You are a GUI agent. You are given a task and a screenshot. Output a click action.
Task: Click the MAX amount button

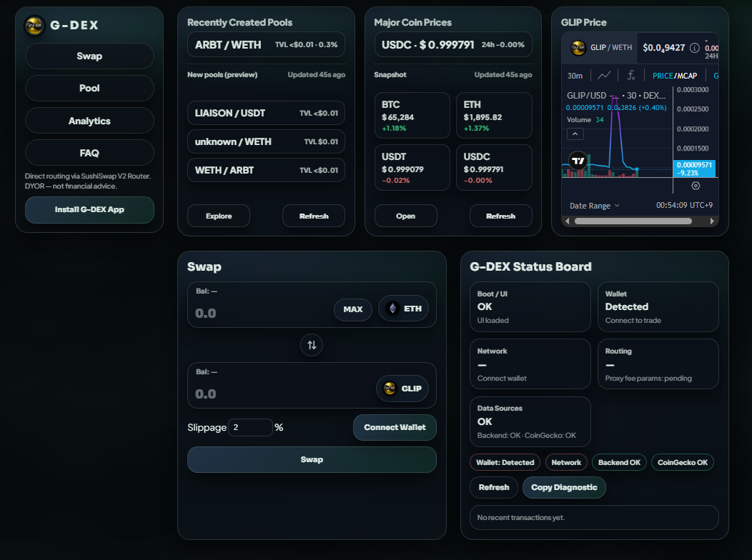point(353,309)
